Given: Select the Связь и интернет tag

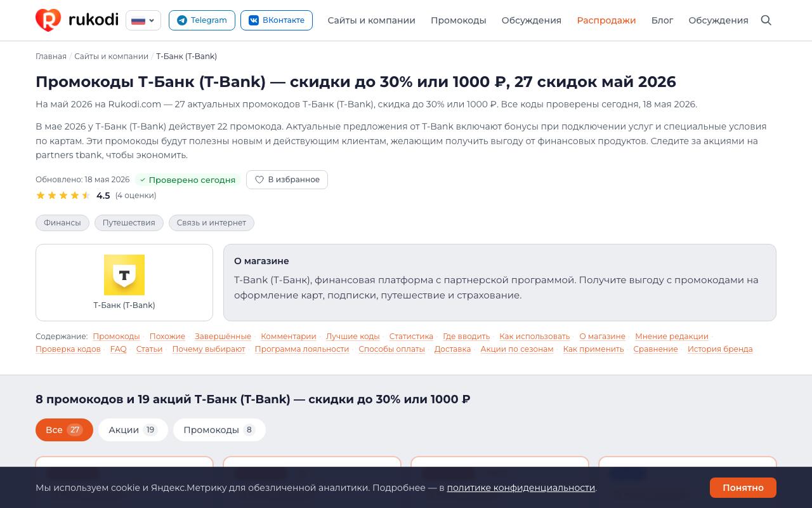Looking at the screenshot, I should pos(211,223).
